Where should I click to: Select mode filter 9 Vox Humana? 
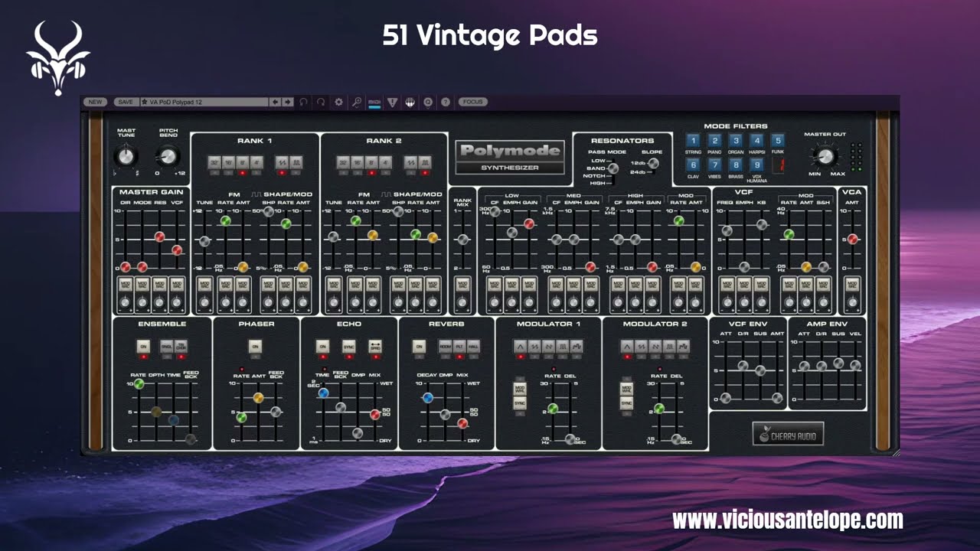point(756,165)
